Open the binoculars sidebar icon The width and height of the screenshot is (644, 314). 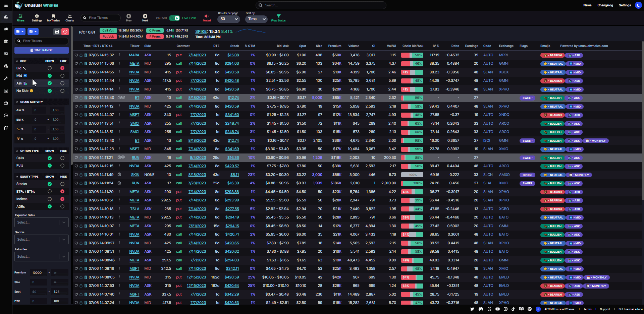pyautogui.click(x=6, y=66)
